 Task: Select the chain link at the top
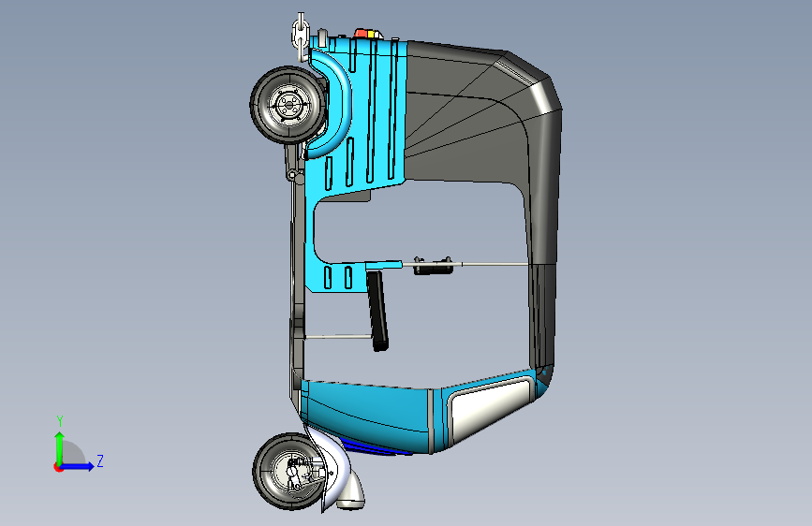[x=301, y=36]
